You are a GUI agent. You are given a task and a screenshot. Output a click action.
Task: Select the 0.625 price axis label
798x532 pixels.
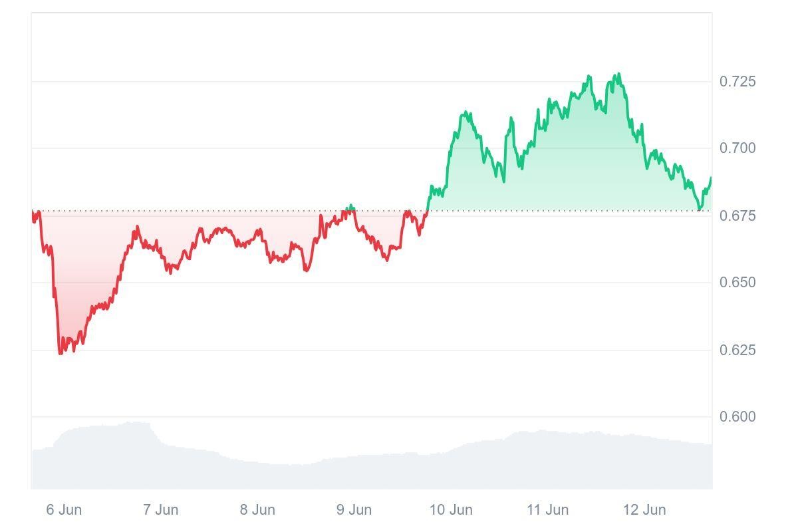pyautogui.click(x=737, y=350)
